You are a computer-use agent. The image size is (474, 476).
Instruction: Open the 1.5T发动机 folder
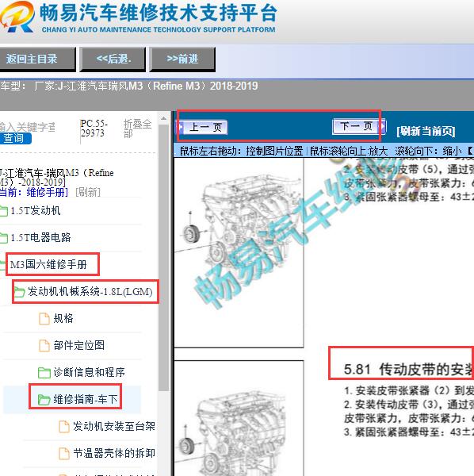(x=36, y=211)
